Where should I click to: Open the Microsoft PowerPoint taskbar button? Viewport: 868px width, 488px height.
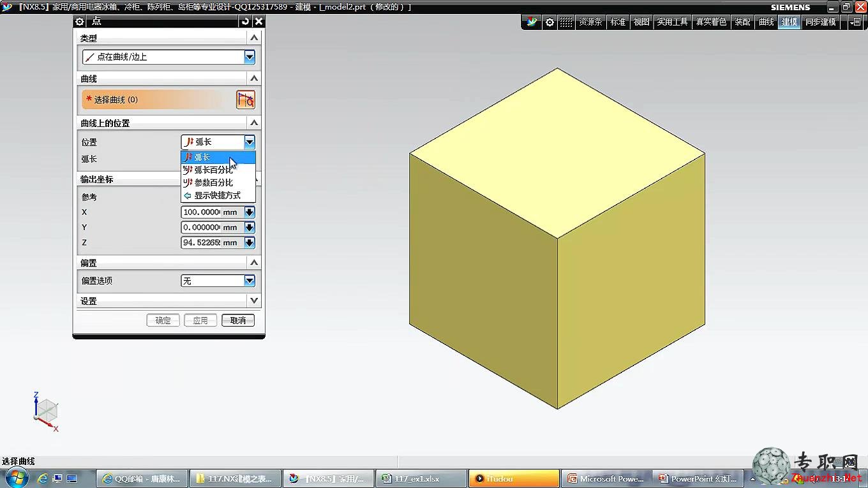tap(607, 478)
